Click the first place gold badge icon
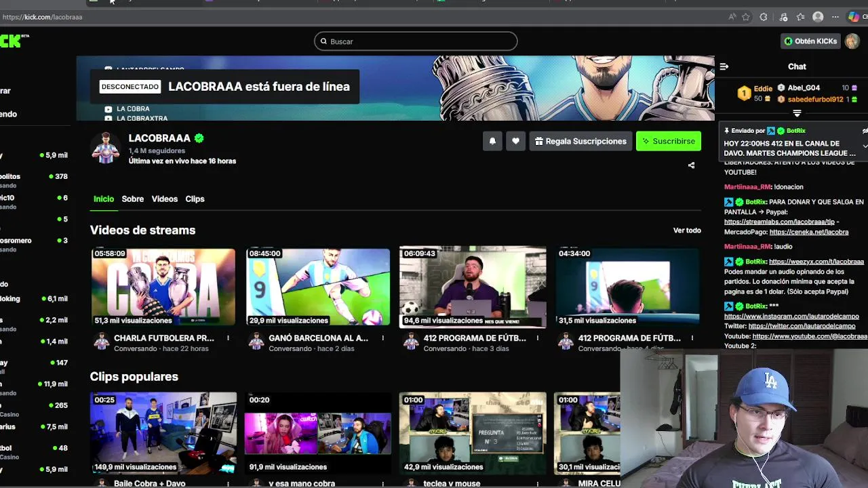 tap(744, 94)
